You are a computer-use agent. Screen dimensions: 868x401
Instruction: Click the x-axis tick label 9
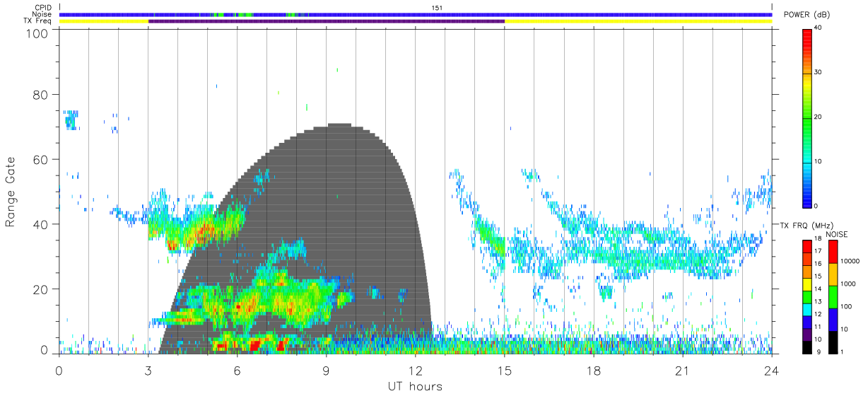326,370
